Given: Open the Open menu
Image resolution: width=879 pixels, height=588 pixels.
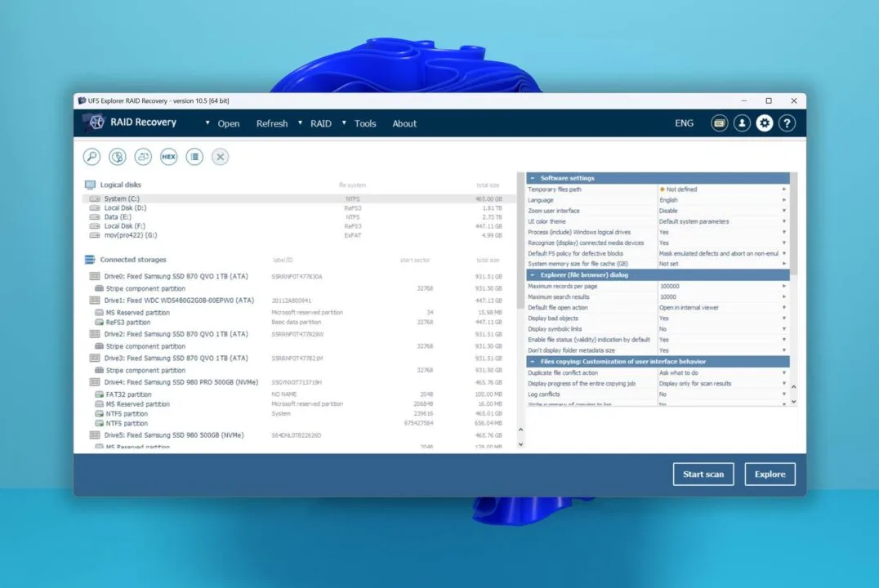Looking at the screenshot, I should point(229,123).
